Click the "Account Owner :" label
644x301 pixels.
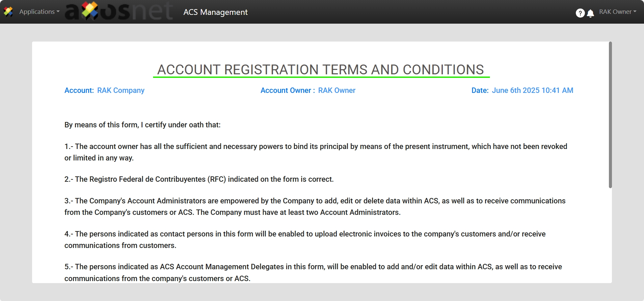(288, 91)
